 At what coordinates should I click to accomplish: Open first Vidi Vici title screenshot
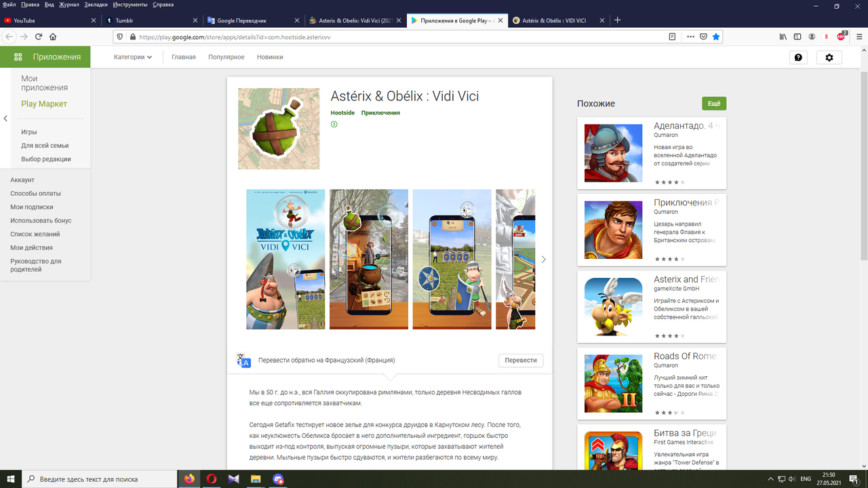[x=285, y=260]
